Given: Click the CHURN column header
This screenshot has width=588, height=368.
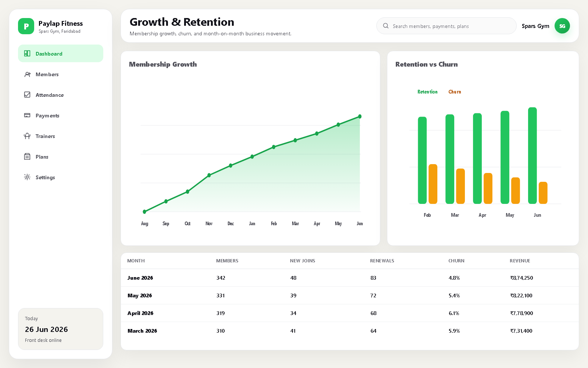Looking at the screenshot, I should point(456,261).
